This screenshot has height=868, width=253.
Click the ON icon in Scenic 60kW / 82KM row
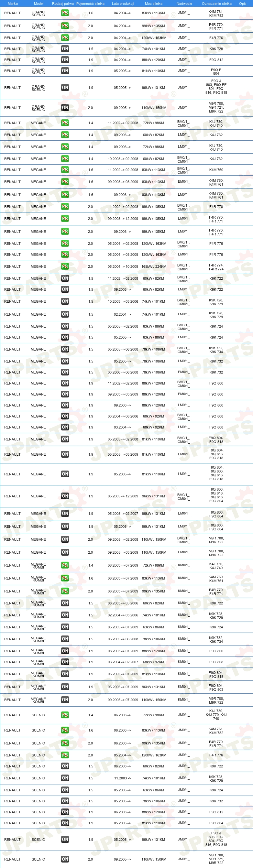[x=65, y=766]
